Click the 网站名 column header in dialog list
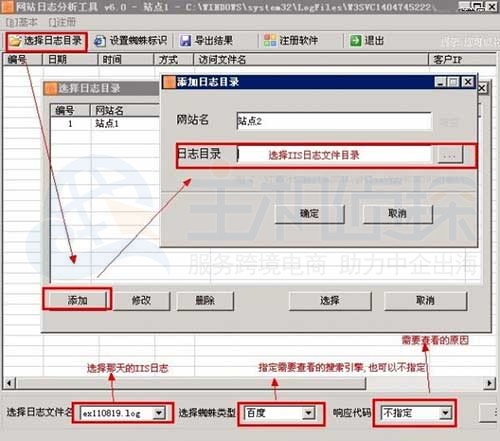This screenshot has height=441, width=500. click(125, 110)
